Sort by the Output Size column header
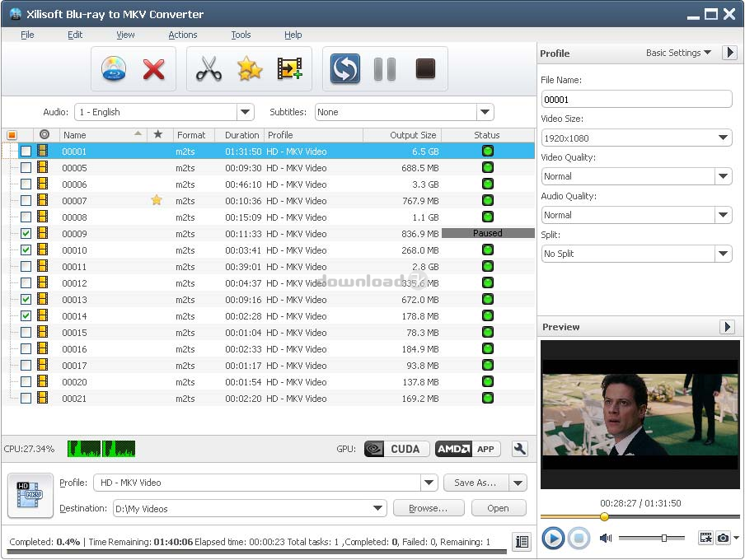Image resolution: width=745 pixels, height=560 pixels. (x=402, y=135)
